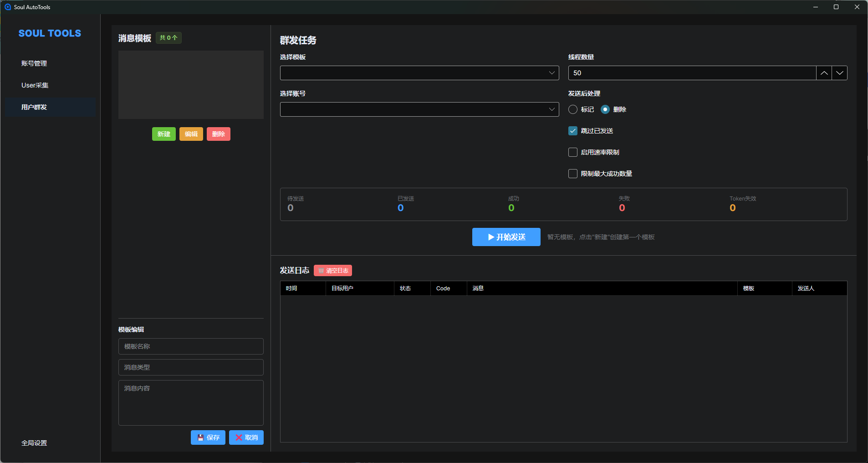Click the 取消 red X button
This screenshot has height=463, width=868.
pos(246,437)
